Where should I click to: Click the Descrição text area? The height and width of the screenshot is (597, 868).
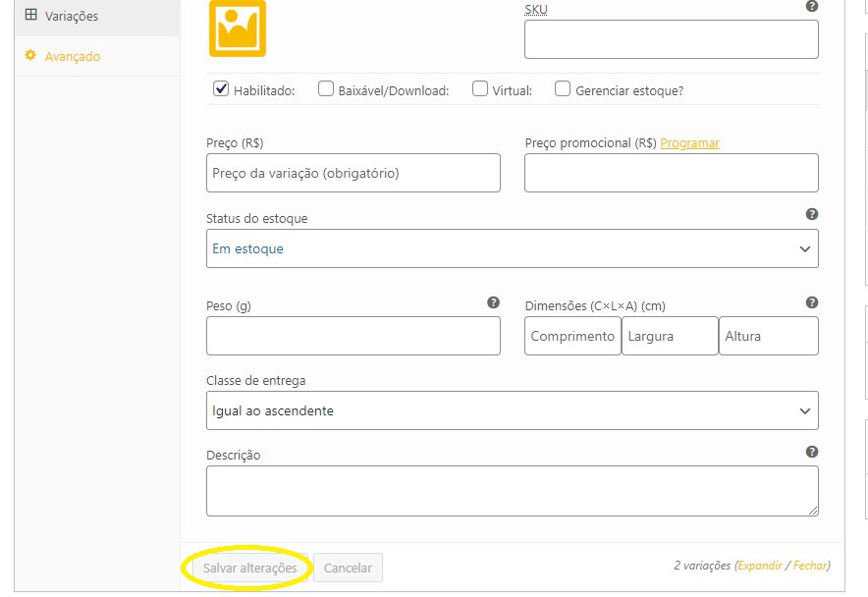coord(512,491)
